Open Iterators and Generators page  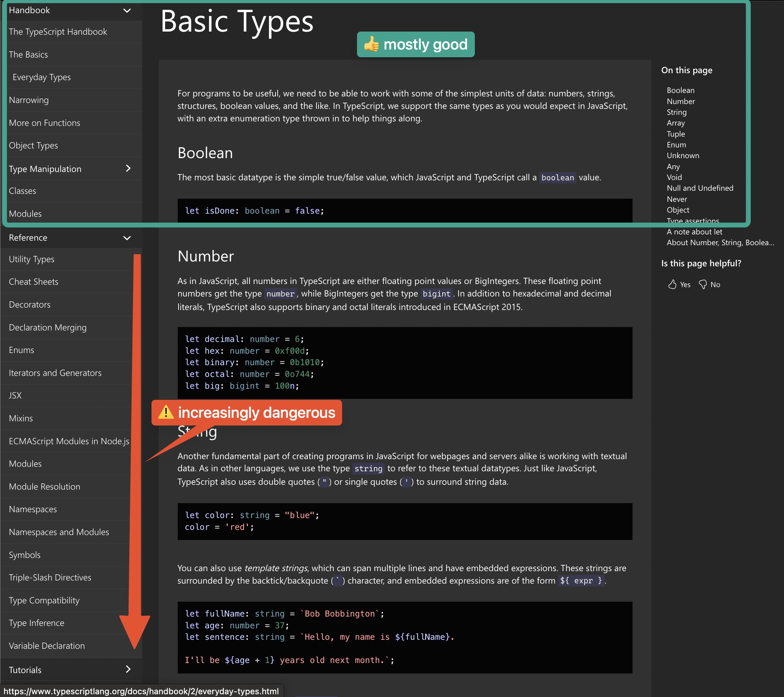point(55,373)
